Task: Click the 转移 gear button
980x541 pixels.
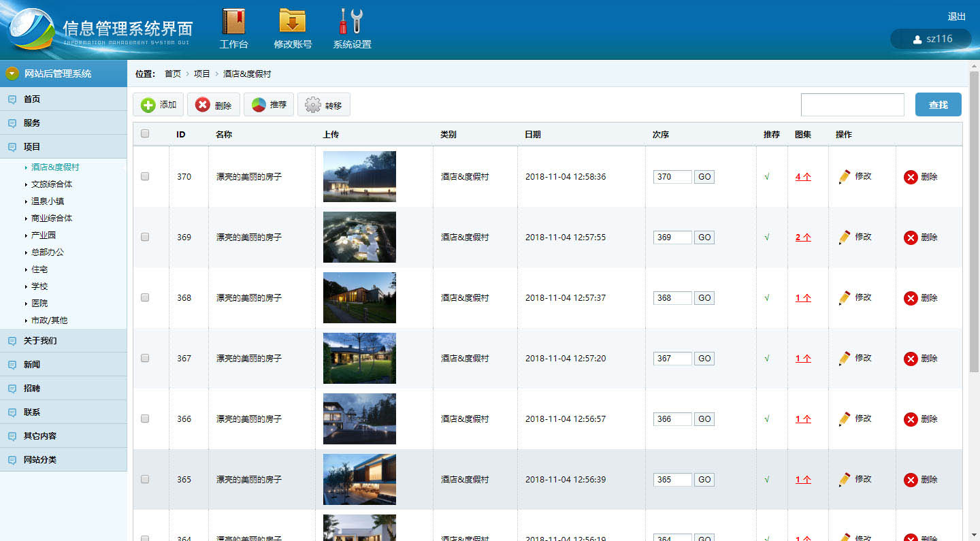Action: (324, 105)
